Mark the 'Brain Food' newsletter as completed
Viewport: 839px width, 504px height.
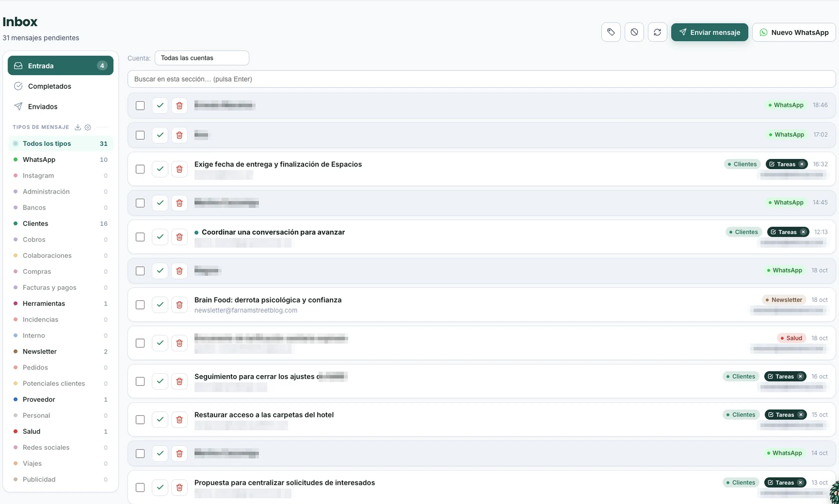[x=160, y=304]
